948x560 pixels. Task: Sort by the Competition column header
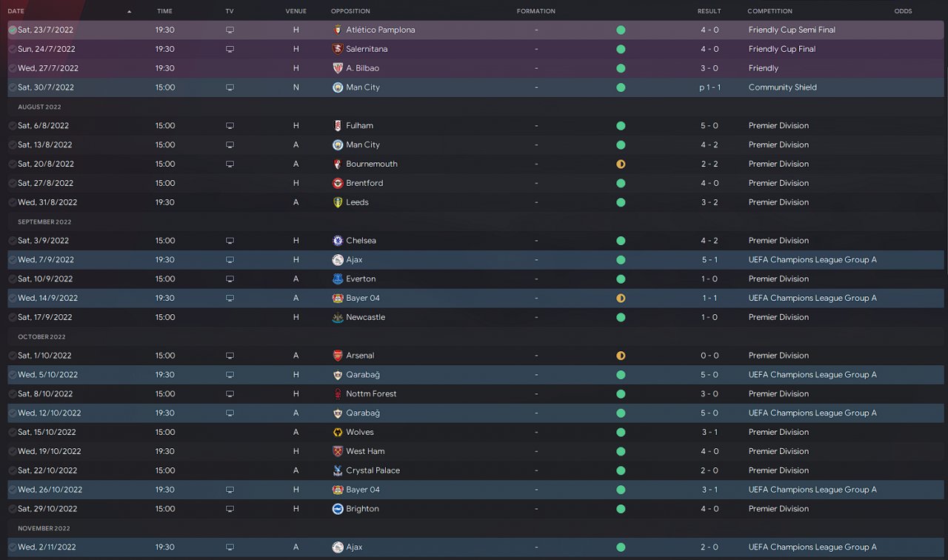[770, 12]
